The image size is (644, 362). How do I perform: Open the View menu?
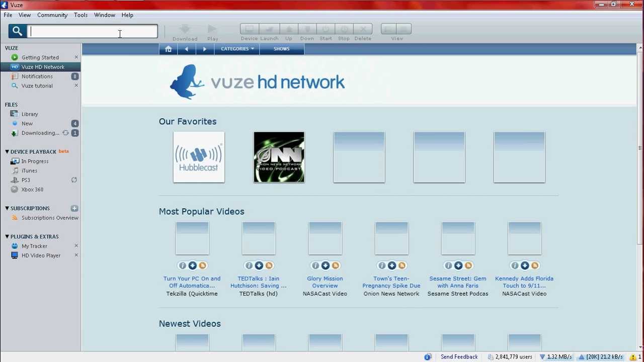point(24,15)
